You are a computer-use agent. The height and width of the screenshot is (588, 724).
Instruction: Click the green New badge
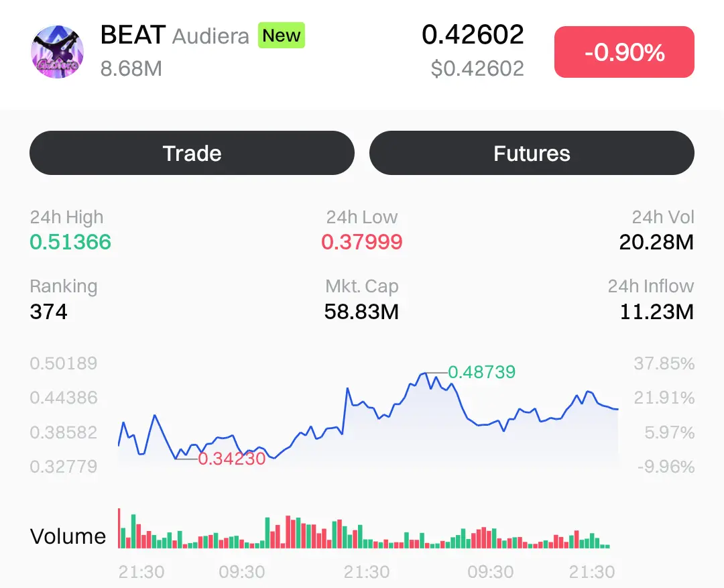point(282,36)
